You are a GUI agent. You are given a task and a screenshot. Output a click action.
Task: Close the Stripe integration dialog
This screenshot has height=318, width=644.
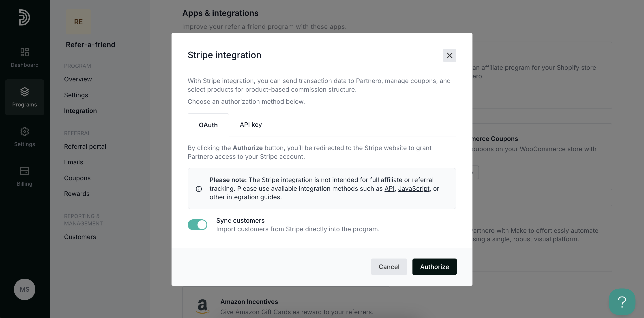449,55
